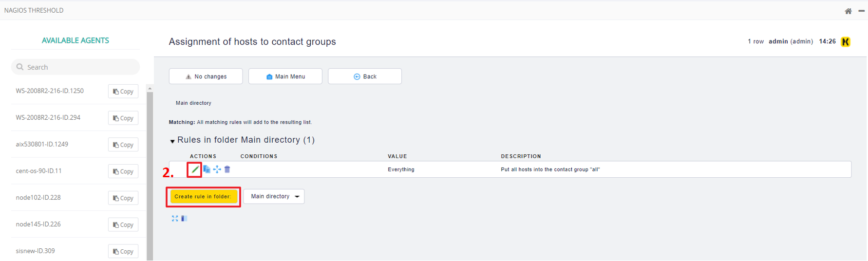Image resolution: width=868 pixels, height=261 pixels.
Task: Click the fullscreen expand arrows icon
Action: click(x=175, y=219)
